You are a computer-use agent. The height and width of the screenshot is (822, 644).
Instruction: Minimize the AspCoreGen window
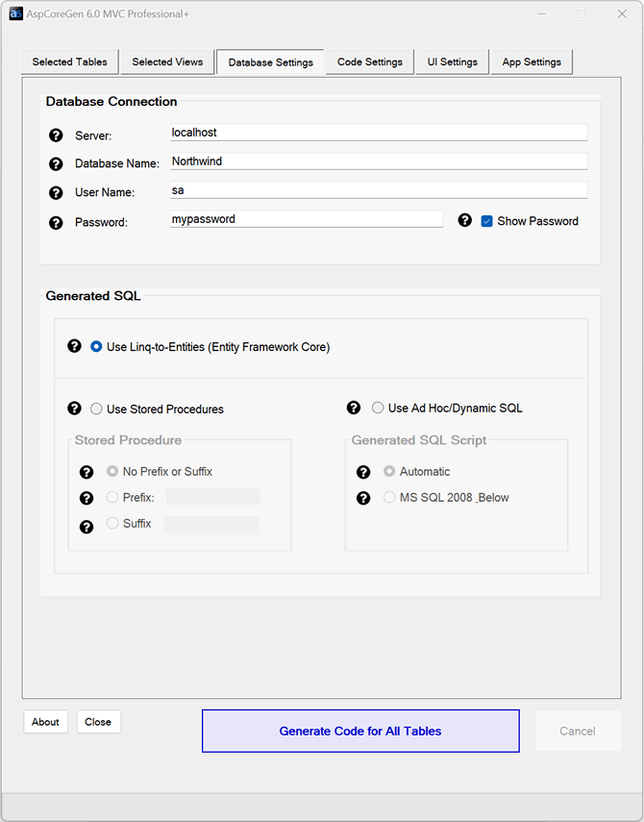pyautogui.click(x=541, y=13)
